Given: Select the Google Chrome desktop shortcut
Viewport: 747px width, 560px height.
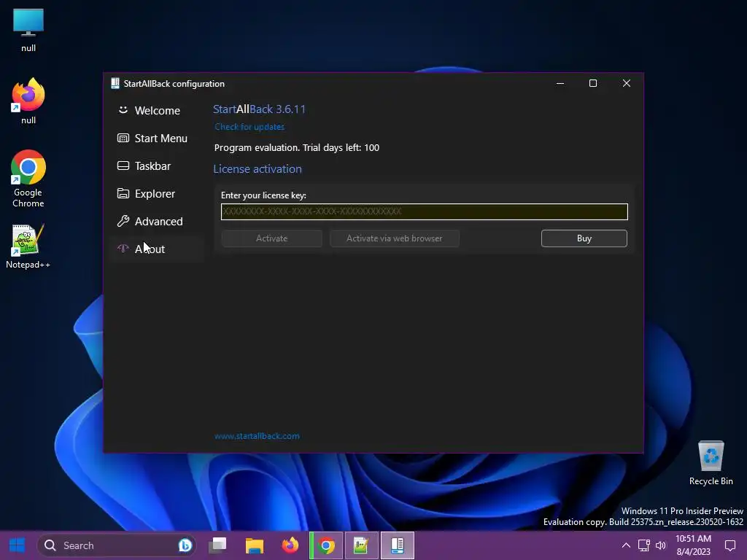Looking at the screenshot, I should (x=28, y=179).
